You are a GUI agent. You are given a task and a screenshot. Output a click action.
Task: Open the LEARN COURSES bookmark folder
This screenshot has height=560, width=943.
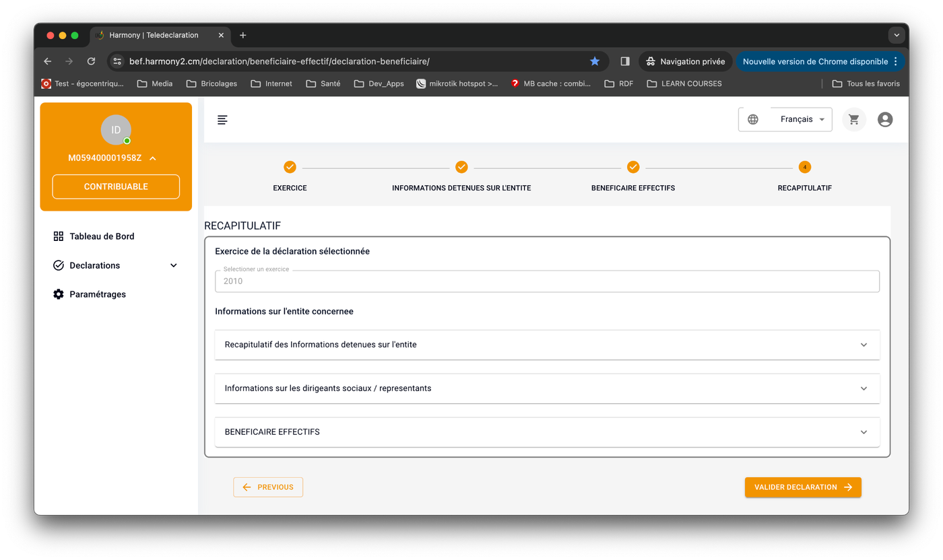[684, 83]
